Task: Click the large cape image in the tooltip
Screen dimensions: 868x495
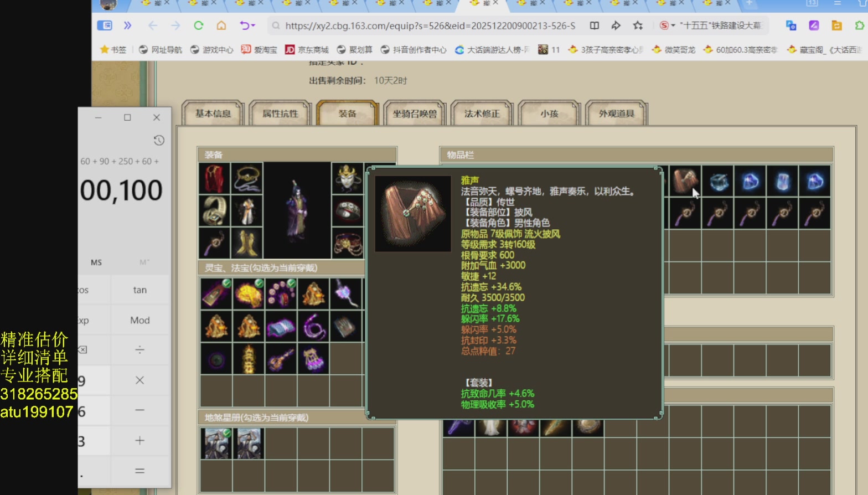Action: (413, 214)
